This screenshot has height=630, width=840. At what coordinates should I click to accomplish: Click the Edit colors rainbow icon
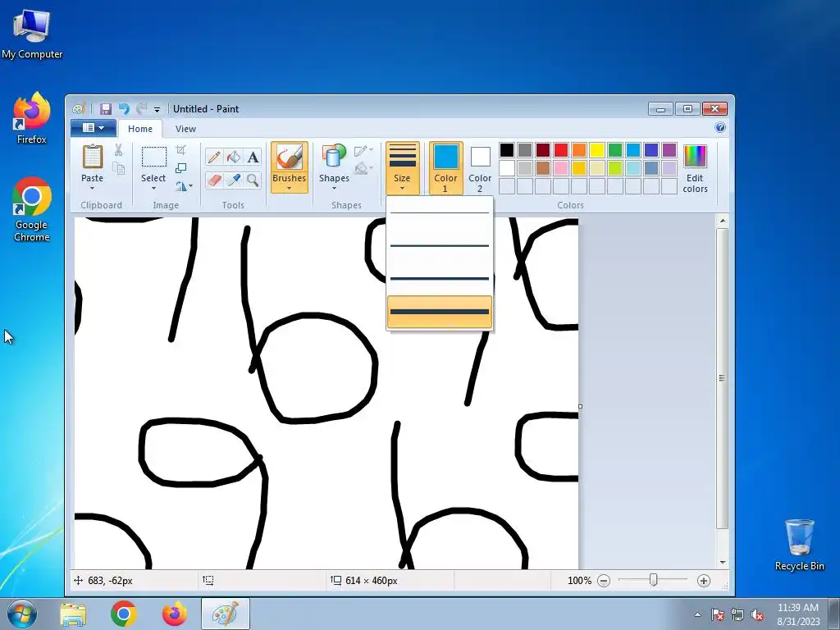695,157
